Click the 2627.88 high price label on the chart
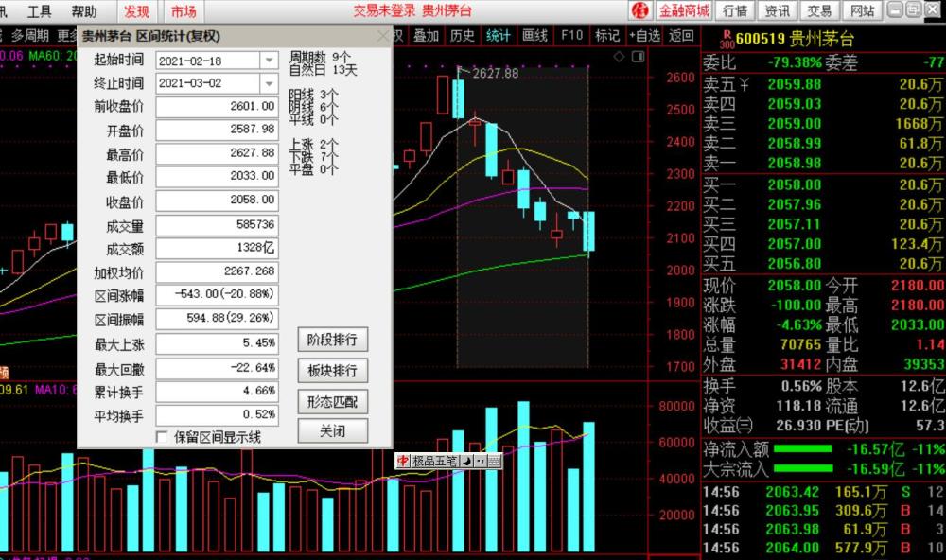Viewport: 946px width, 560px height. click(496, 74)
